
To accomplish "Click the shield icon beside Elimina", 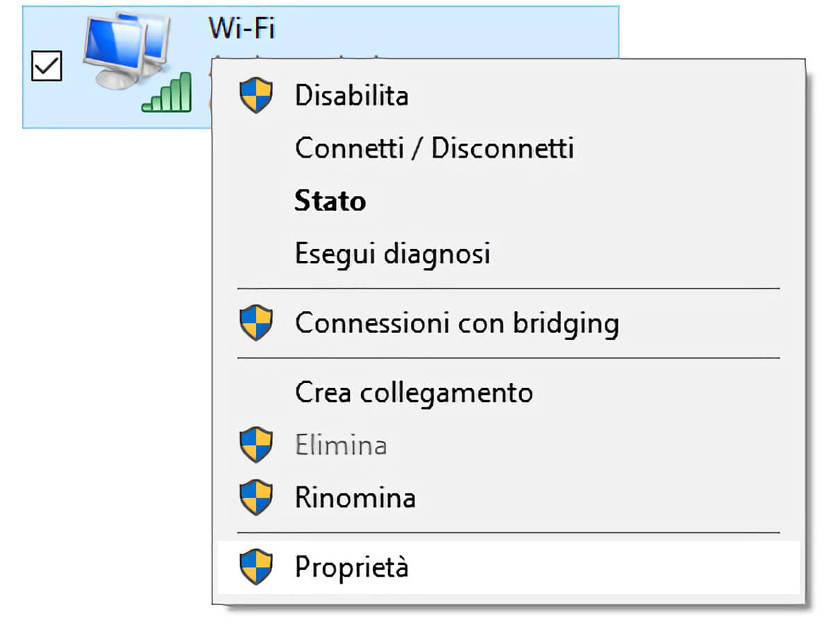I will [x=256, y=445].
